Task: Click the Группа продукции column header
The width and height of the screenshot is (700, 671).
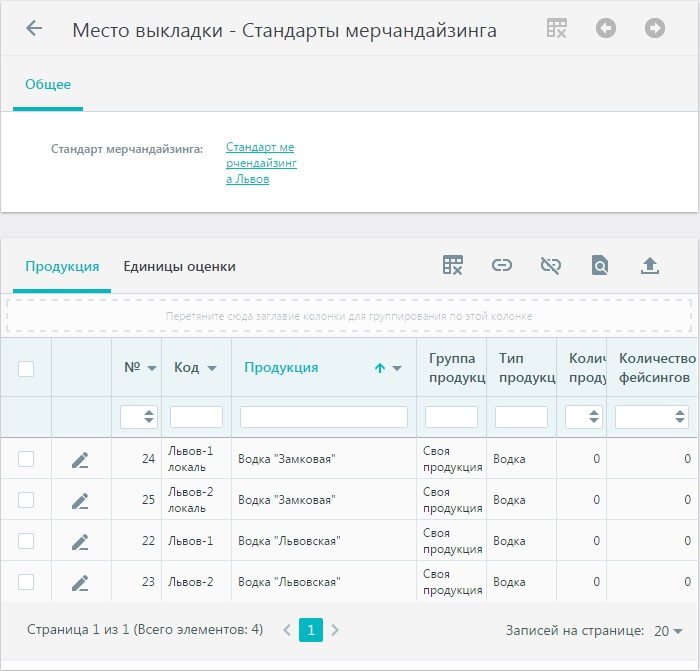Action: click(451, 368)
